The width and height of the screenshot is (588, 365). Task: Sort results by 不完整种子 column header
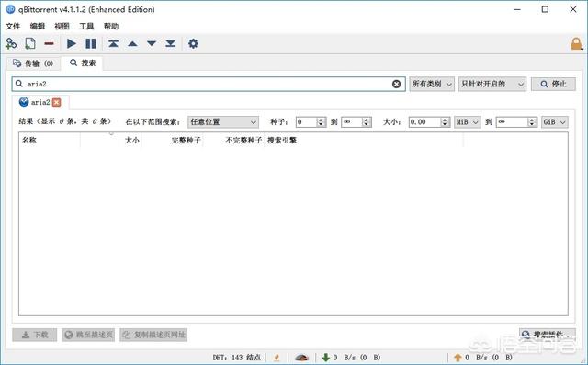233,141
